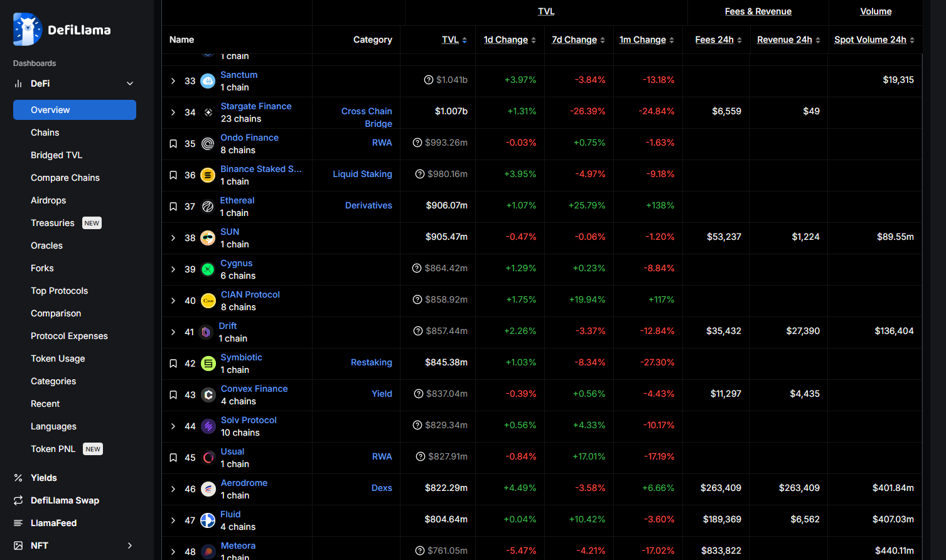Click the DefiLlama Swap arrows icon

pos(18,500)
